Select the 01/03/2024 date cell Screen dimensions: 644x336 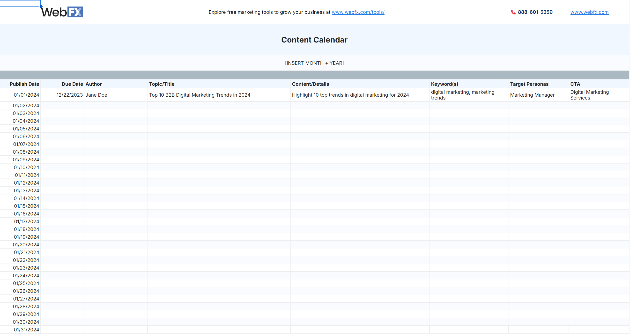pyautogui.click(x=20, y=113)
